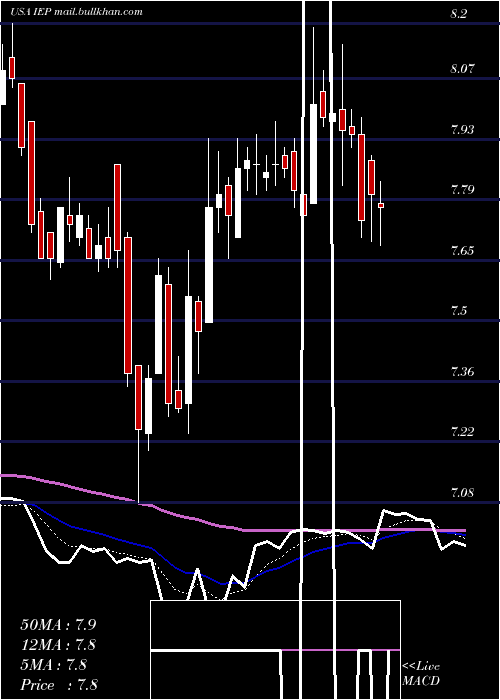This screenshot has height=700, width=500.
Task: Click the '5MA : 7.8' readout
Action: click(54, 665)
